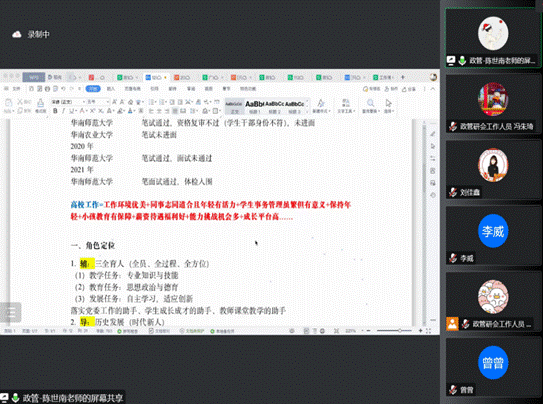Viewport: 543px width, 404px height.
Task: Click the text highlight color button
Action: [x=120, y=111]
